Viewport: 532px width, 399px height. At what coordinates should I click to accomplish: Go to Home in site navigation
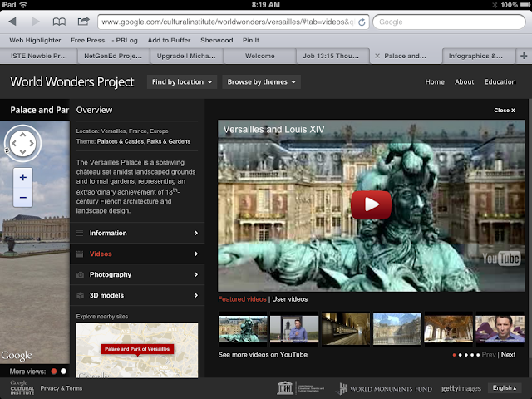click(435, 81)
